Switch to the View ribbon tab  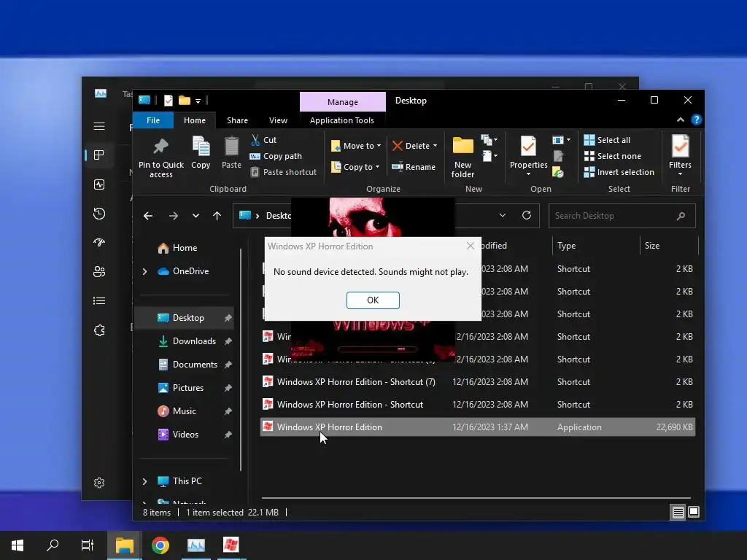(278, 120)
